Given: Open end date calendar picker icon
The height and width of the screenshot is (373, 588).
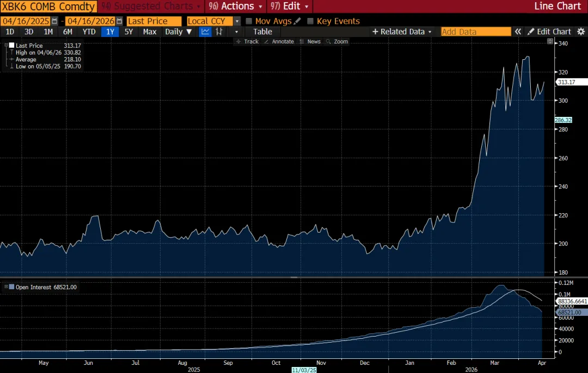Looking at the screenshot, I should (120, 21).
